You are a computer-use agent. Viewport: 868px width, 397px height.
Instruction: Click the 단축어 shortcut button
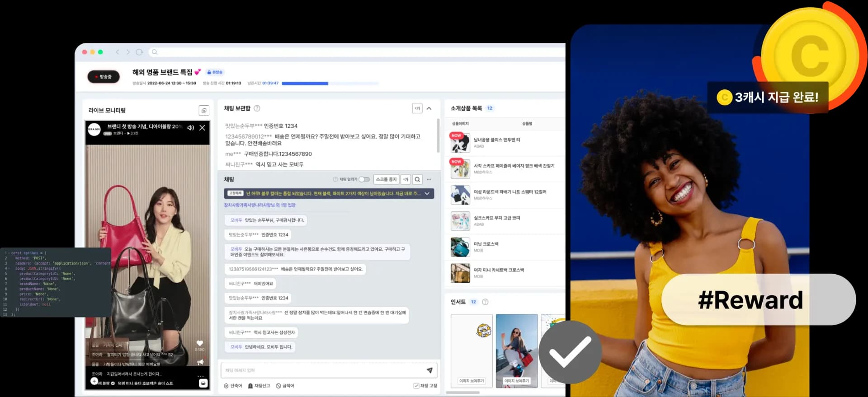[233, 386]
